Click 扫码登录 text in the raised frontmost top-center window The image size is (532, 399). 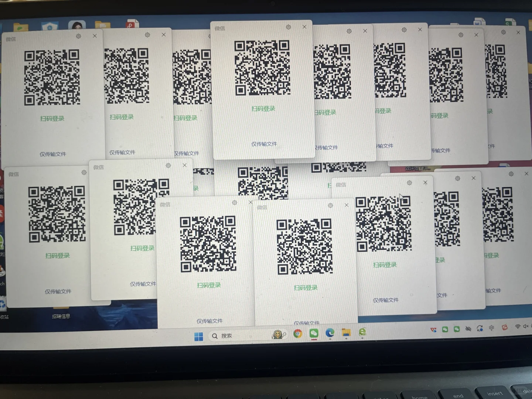click(263, 109)
